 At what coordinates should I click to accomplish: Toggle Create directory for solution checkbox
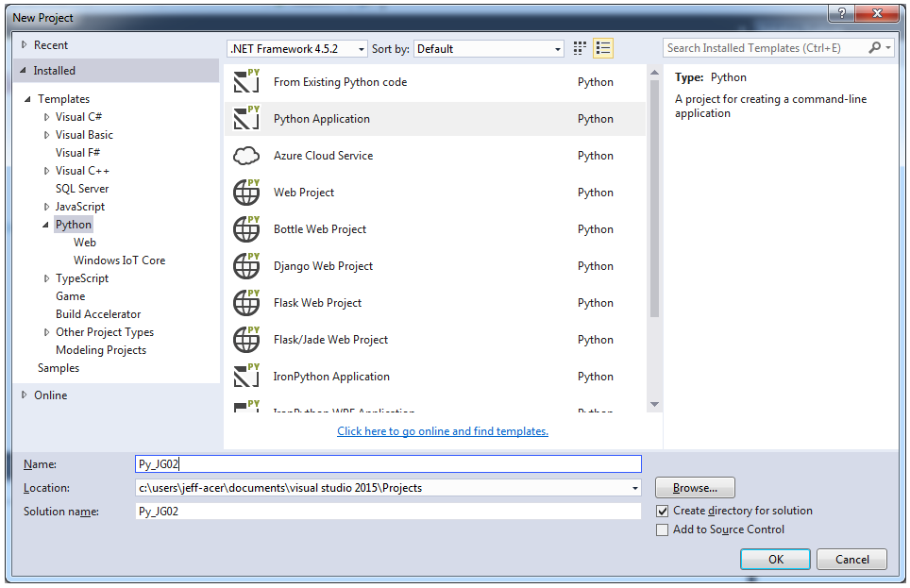click(x=662, y=512)
